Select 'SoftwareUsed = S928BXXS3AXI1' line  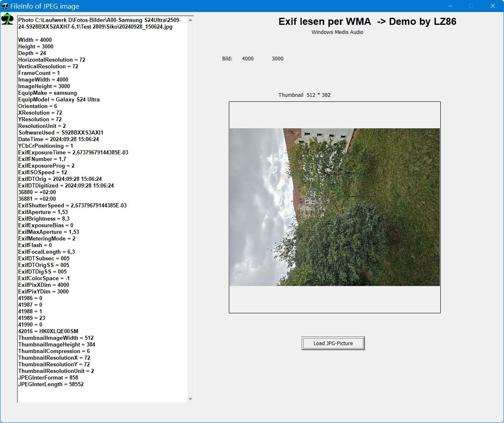(61, 132)
